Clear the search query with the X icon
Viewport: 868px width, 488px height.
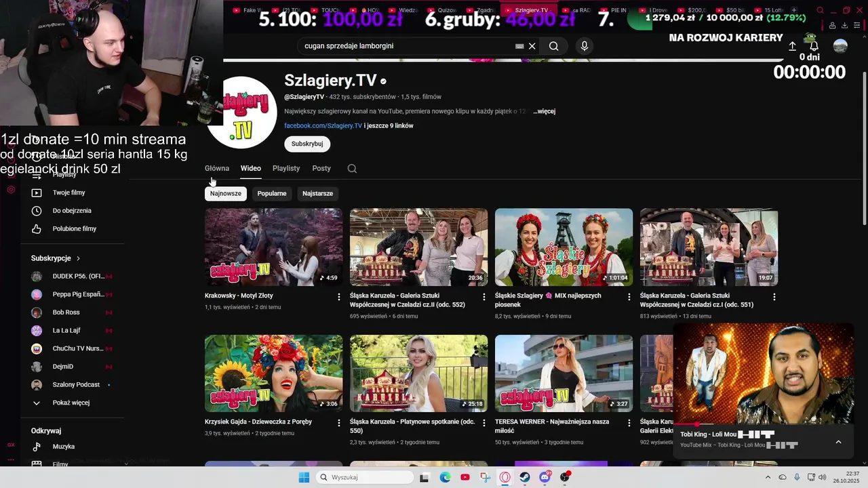pos(532,46)
